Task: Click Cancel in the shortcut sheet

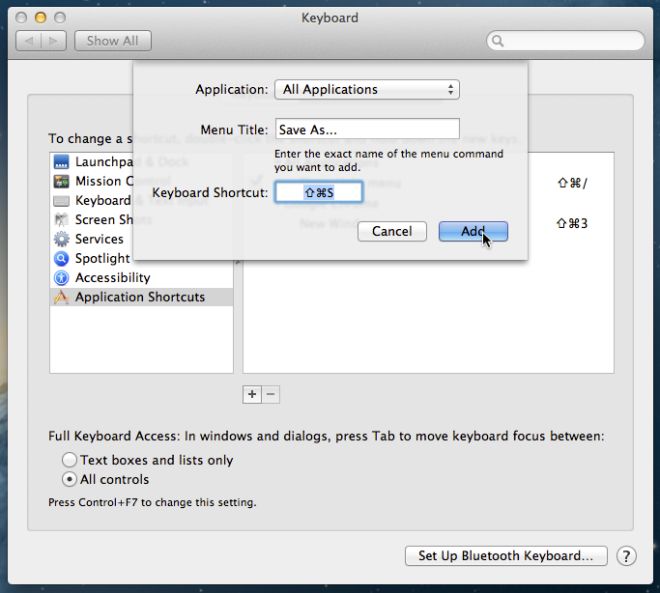Action: (392, 231)
